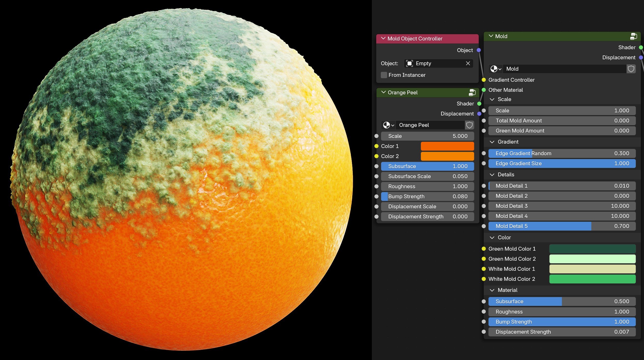Click the Edge Gradient Random value field
This screenshot has width=644, height=360.
point(562,153)
